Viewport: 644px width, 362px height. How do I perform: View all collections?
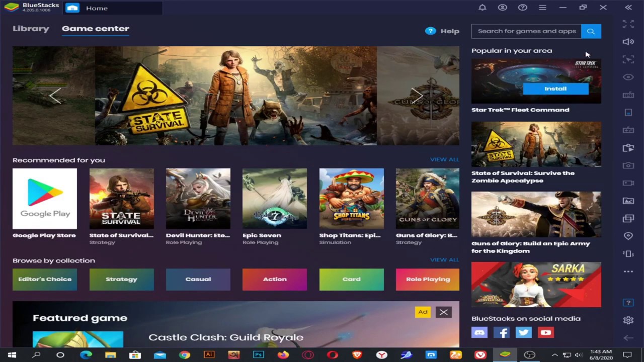(x=445, y=260)
